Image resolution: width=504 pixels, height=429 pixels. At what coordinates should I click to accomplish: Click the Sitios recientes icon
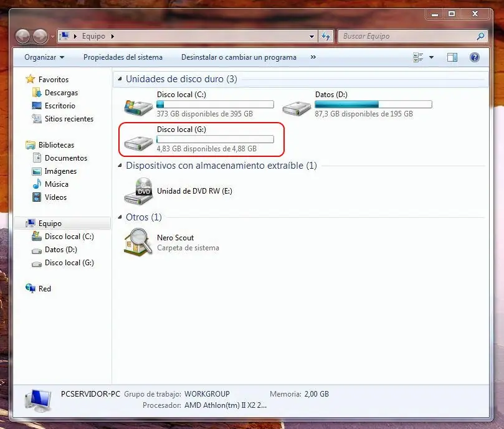click(37, 118)
